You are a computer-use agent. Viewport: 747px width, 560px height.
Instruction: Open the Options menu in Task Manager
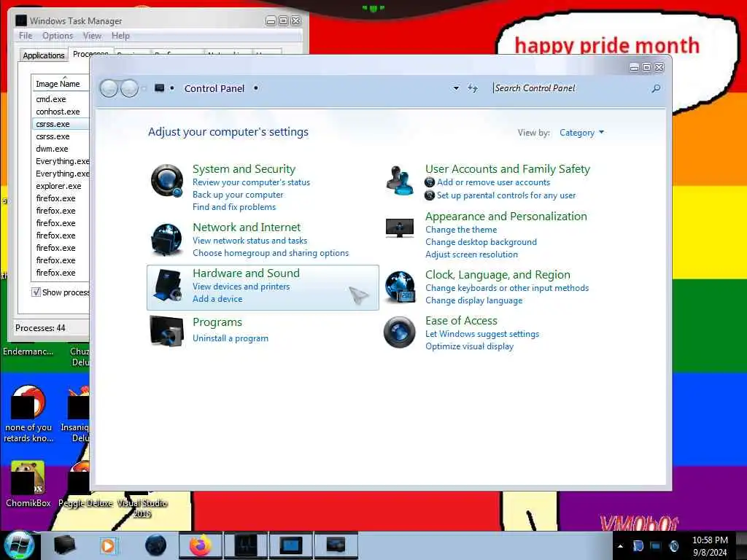[x=58, y=36]
